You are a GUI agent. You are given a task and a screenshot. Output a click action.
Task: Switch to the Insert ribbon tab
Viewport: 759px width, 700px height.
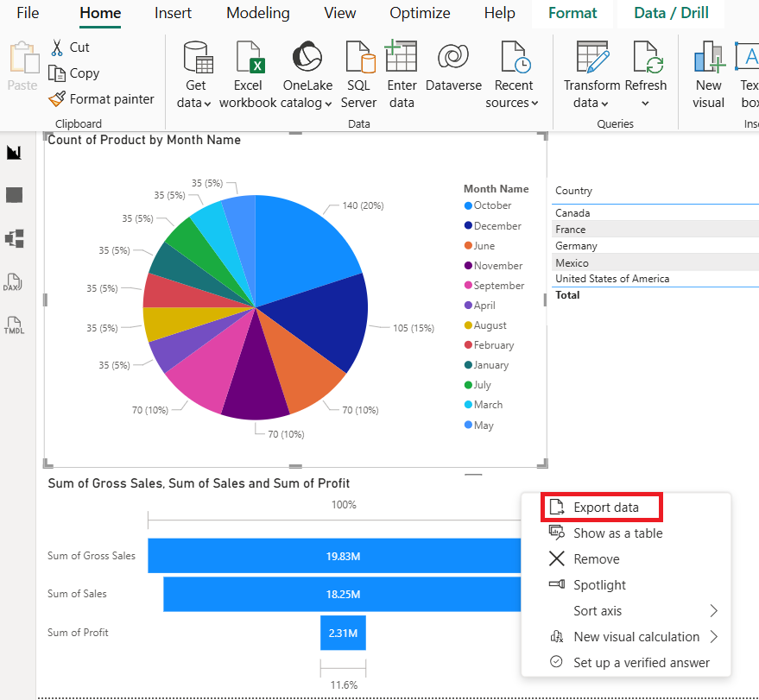click(x=173, y=13)
